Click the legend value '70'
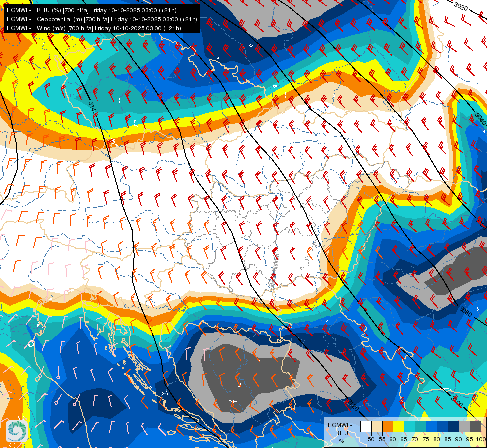 pyautogui.click(x=415, y=439)
